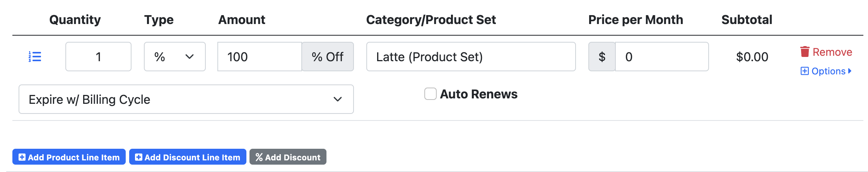The image size is (868, 172).
Task: Open Expire w/ Billing Cycle dropdown
Action: [186, 99]
